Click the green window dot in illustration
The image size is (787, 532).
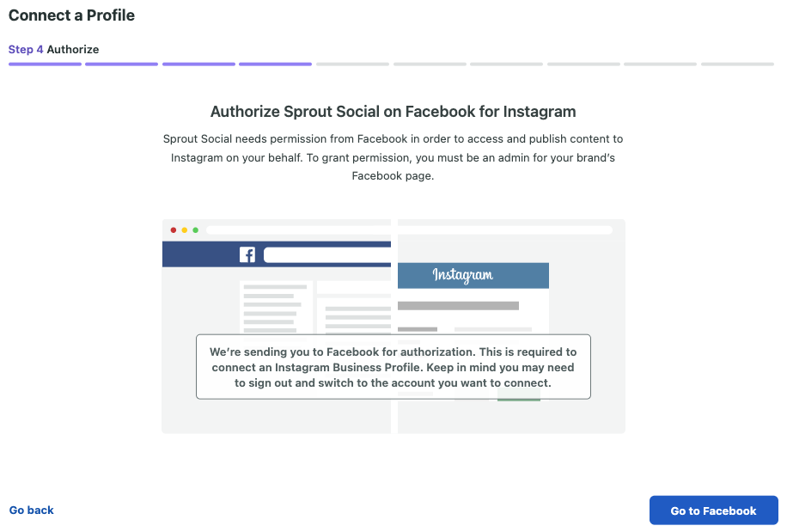coord(195,229)
